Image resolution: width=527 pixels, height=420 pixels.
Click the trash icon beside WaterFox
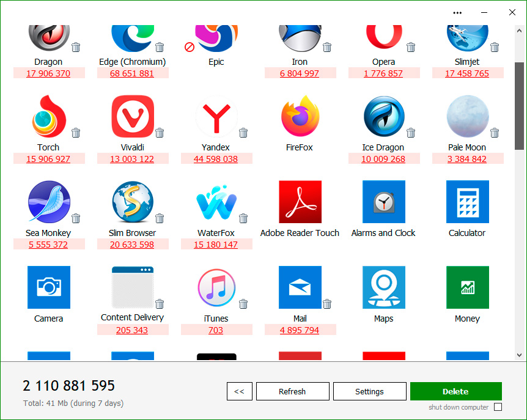(243, 218)
